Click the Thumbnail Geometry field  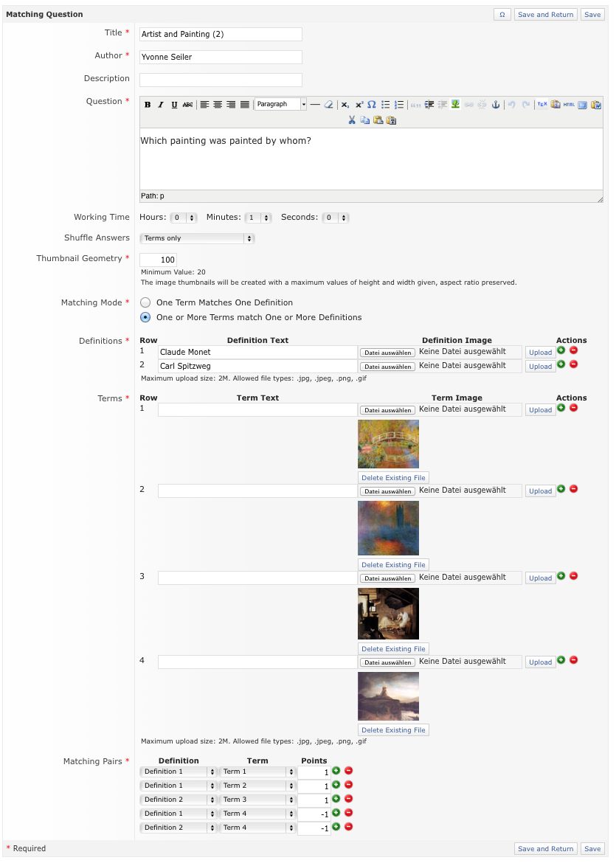pyautogui.click(x=158, y=260)
